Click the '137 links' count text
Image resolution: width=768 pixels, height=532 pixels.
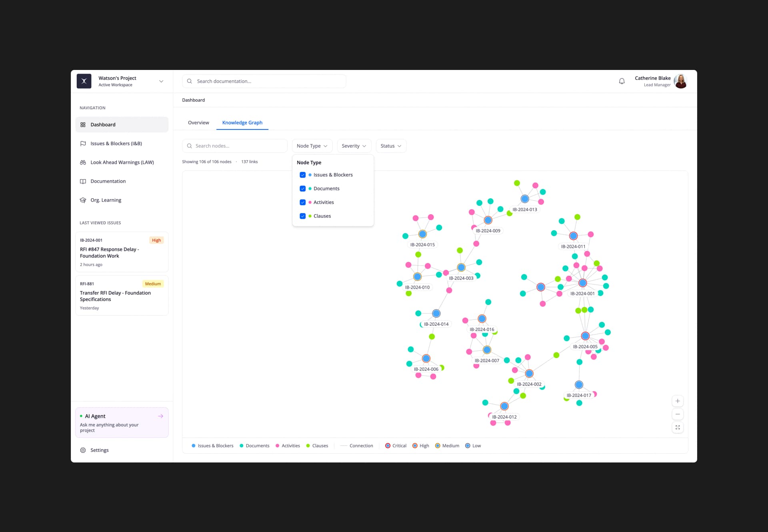[249, 162]
